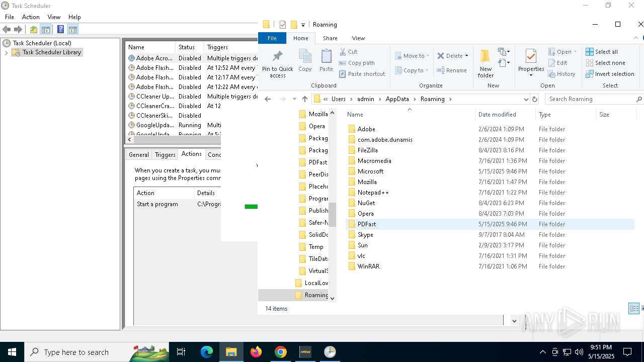
Task: Click Select all in ribbon
Action: coord(602,52)
